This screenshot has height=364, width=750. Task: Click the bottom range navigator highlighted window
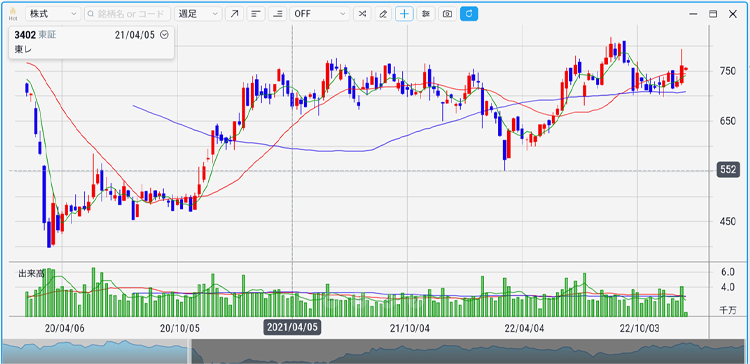pos(95,352)
